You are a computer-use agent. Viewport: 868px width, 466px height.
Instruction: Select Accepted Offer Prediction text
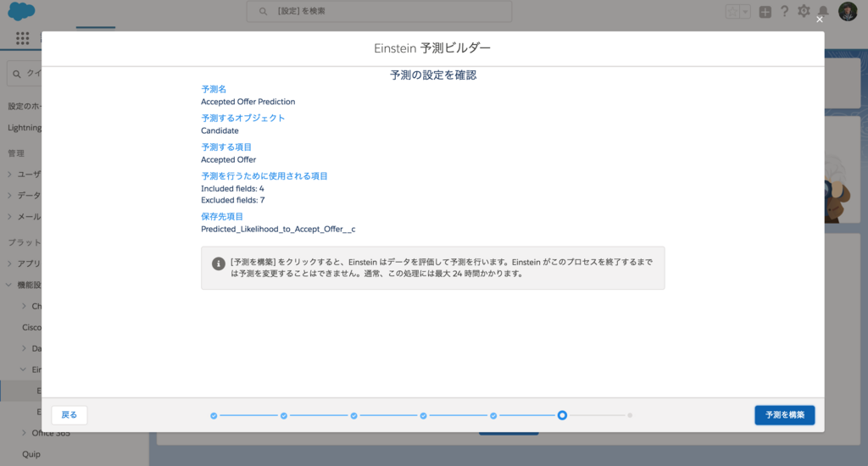click(248, 102)
